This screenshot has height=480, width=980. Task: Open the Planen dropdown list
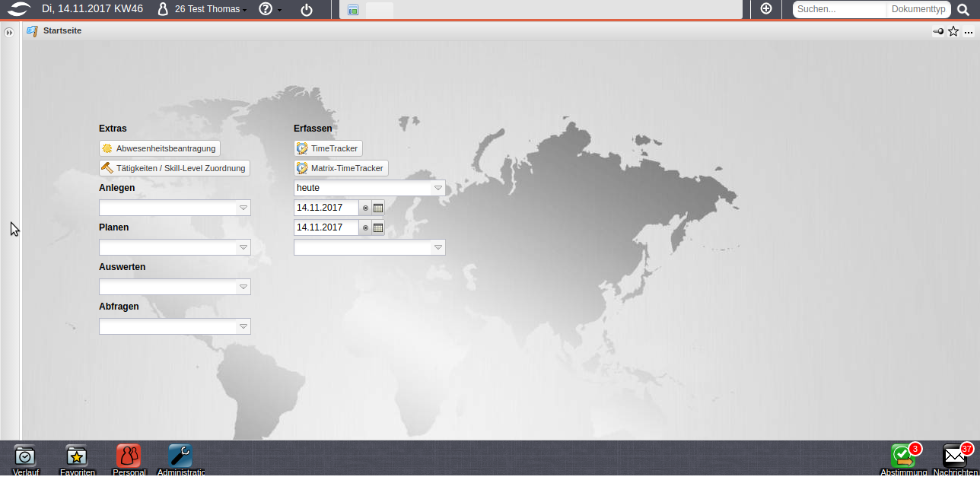coord(243,247)
